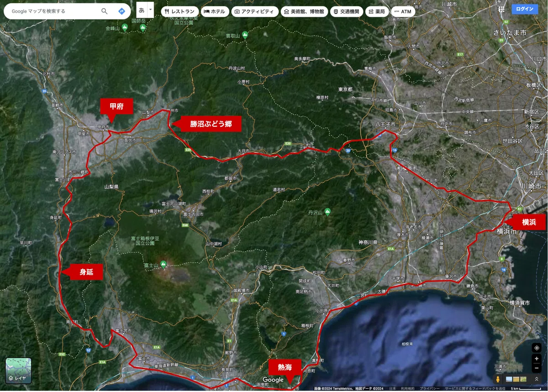Viewport: 548px width, 392px height.
Task: Open first photo thumbnail beside pegman
Action: point(509,379)
